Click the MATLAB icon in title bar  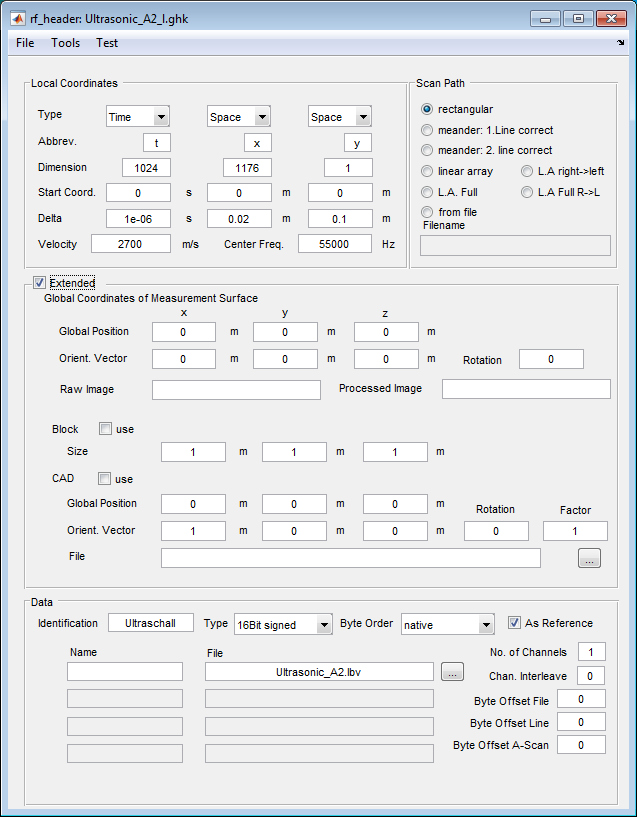pos(18,19)
